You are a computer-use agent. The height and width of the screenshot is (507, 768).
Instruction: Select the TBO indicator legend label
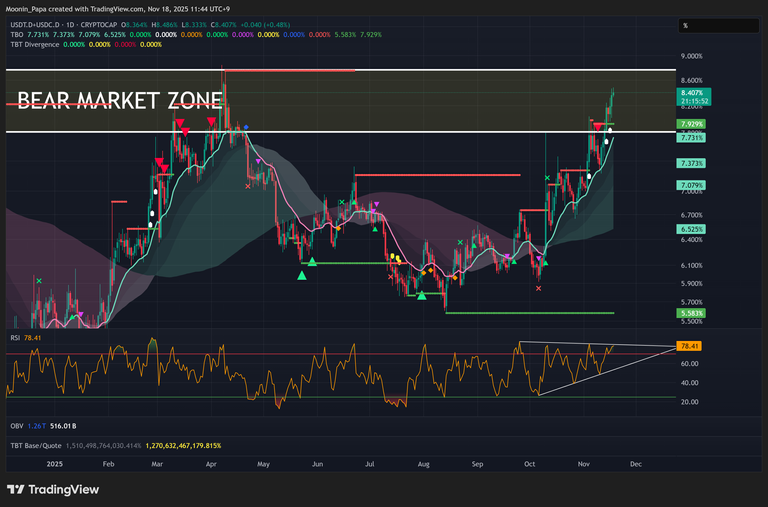[x=15, y=33]
